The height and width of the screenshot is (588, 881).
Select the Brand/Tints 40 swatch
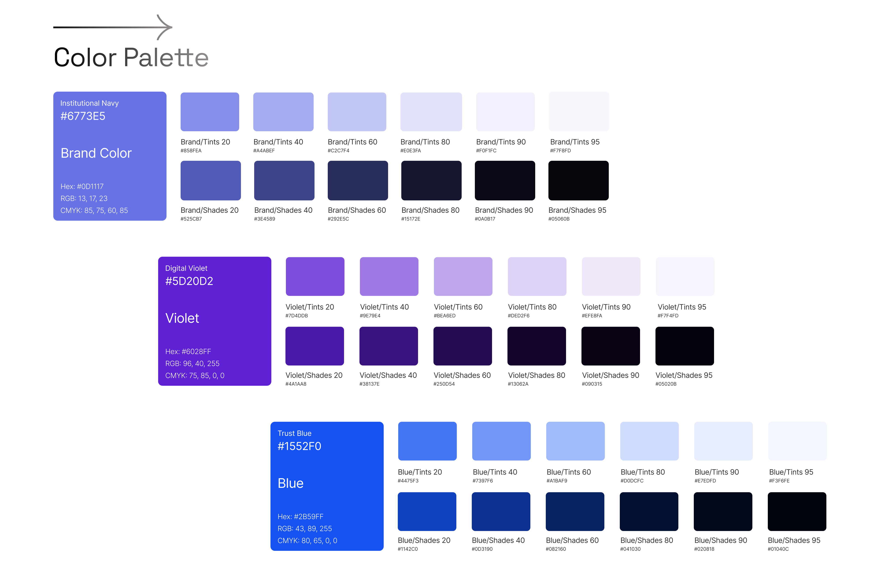click(283, 112)
